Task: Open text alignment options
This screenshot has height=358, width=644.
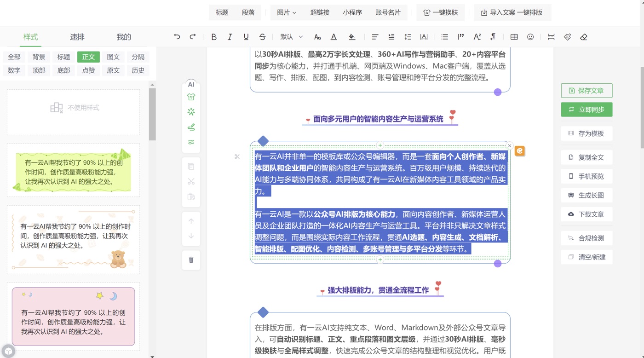Action: [375, 37]
